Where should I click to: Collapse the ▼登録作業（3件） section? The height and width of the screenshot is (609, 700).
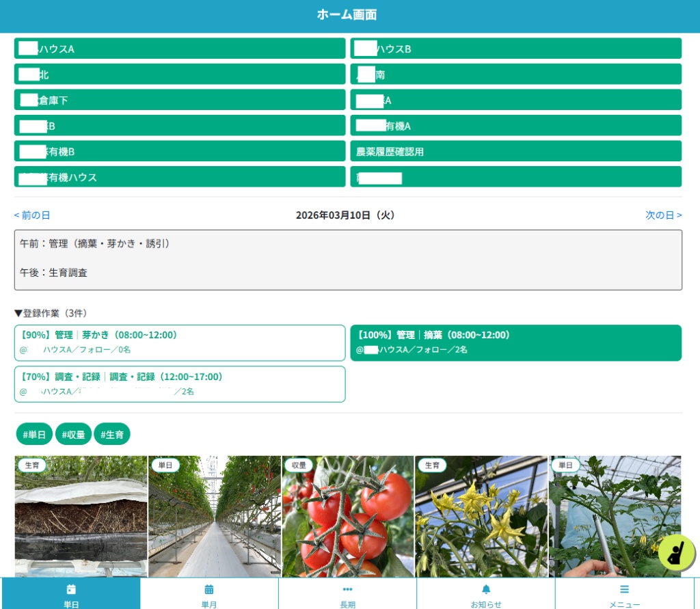[51, 313]
